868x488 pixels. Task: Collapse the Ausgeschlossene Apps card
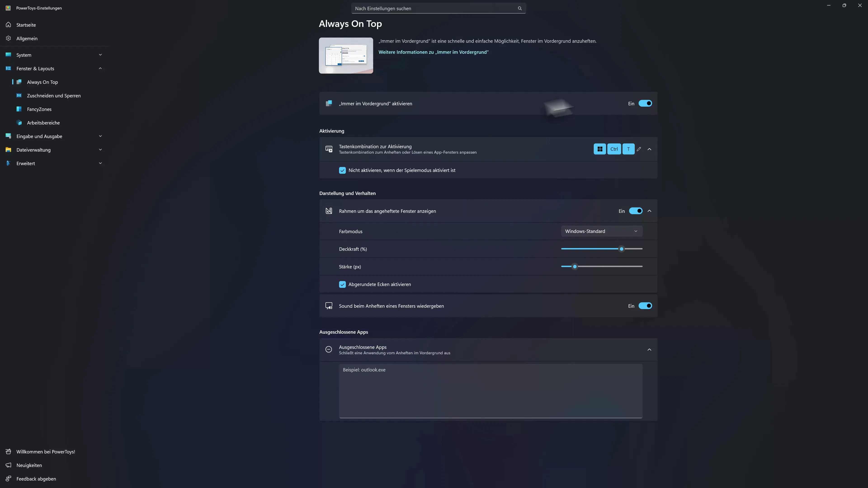pyautogui.click(x=649, y=350)
